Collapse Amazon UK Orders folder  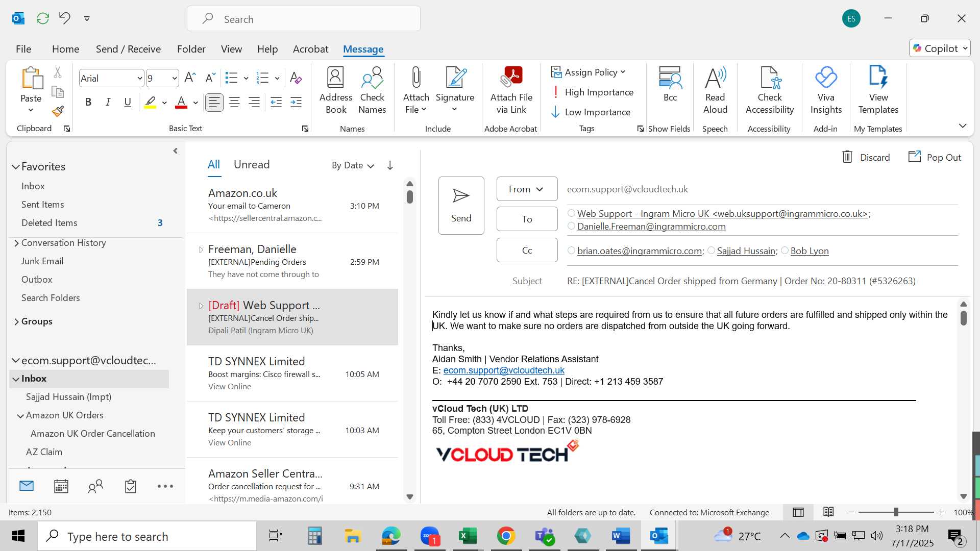[20, 416]
